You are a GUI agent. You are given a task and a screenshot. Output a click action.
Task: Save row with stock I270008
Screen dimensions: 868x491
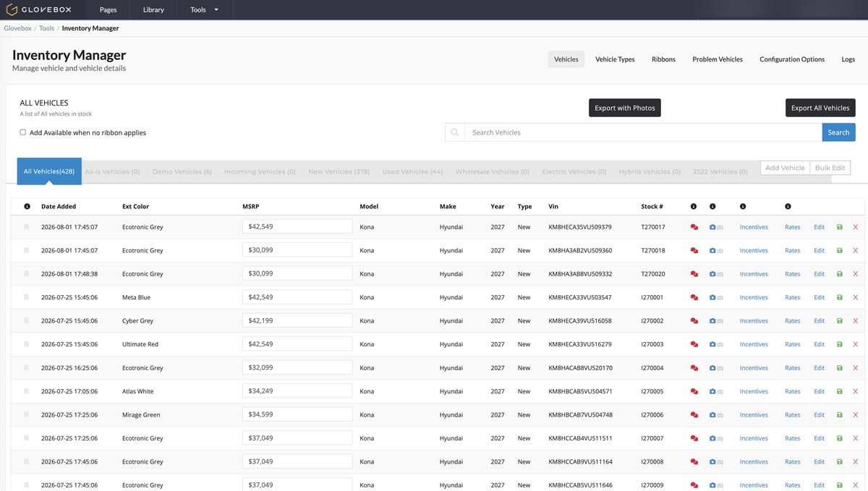[x=840, y=462]
